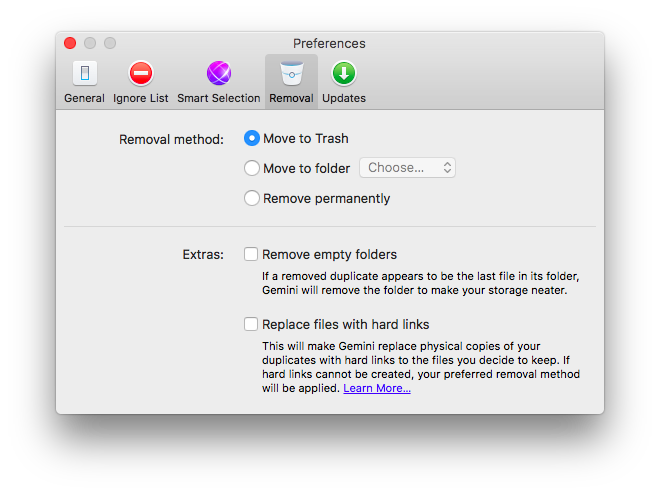Image resolution: width=660 pixels, height=494 pixels.
Task: Click the Removal tab label
Action: click(x=291, y=98)
